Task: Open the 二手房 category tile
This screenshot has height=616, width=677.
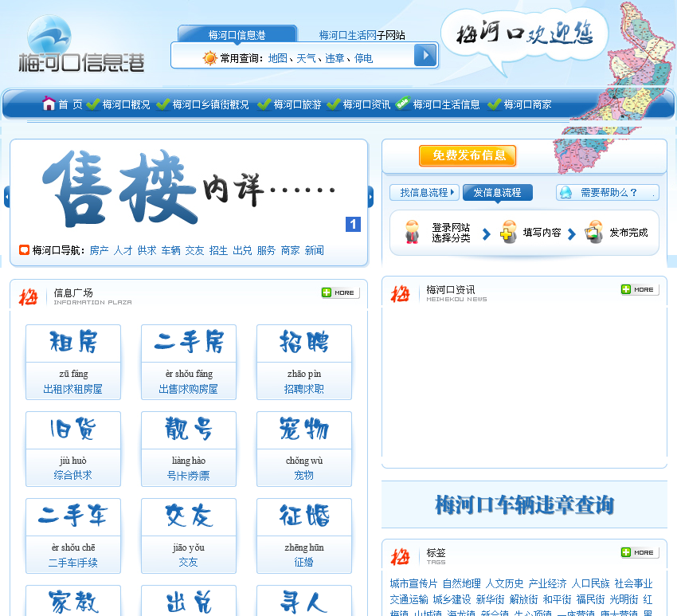Action: pyautogui.click(x=189, y=362)
